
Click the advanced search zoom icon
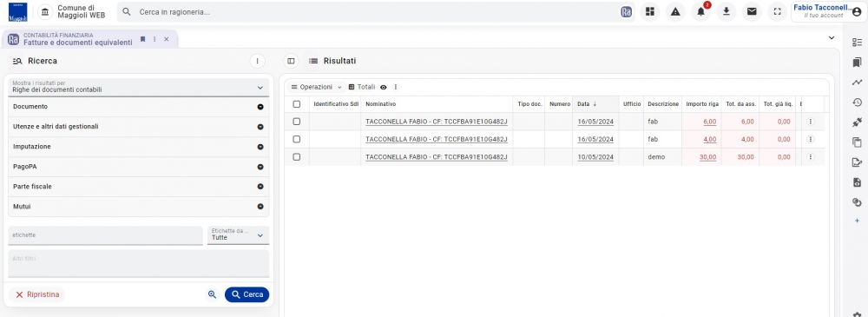tap(212, 294)
